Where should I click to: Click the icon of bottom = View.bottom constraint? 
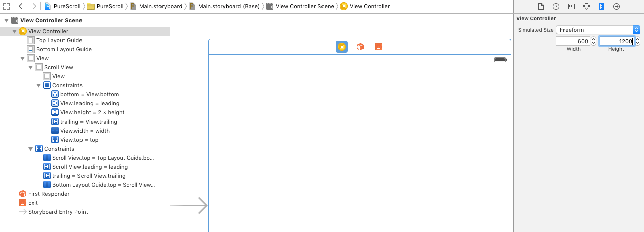[55, 94]
